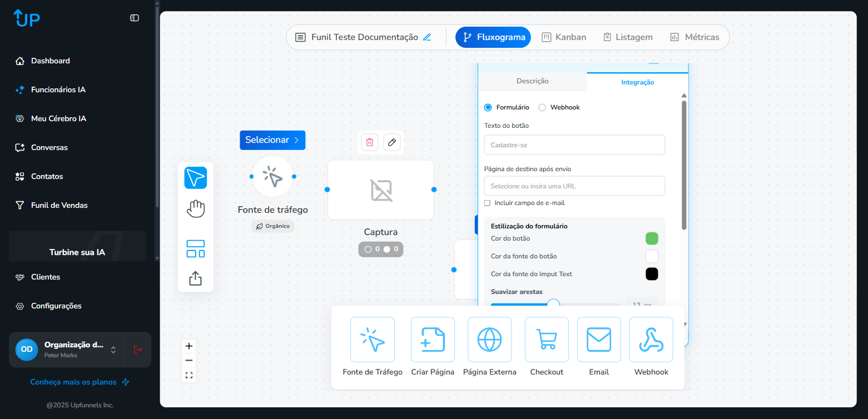
Task: Open the green Cor do botão swatch
Action: pyautogui.click(x=652, y=238)
